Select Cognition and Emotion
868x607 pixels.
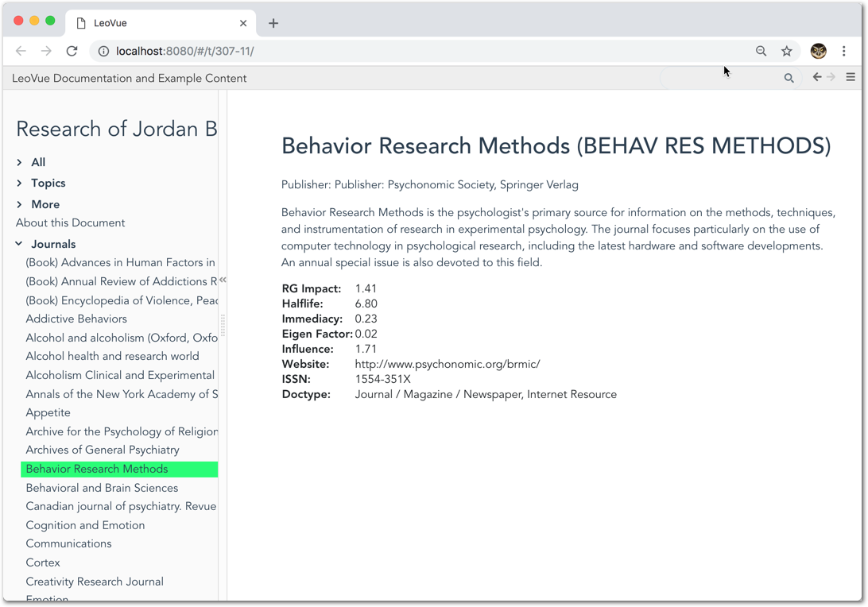point(85,525)
